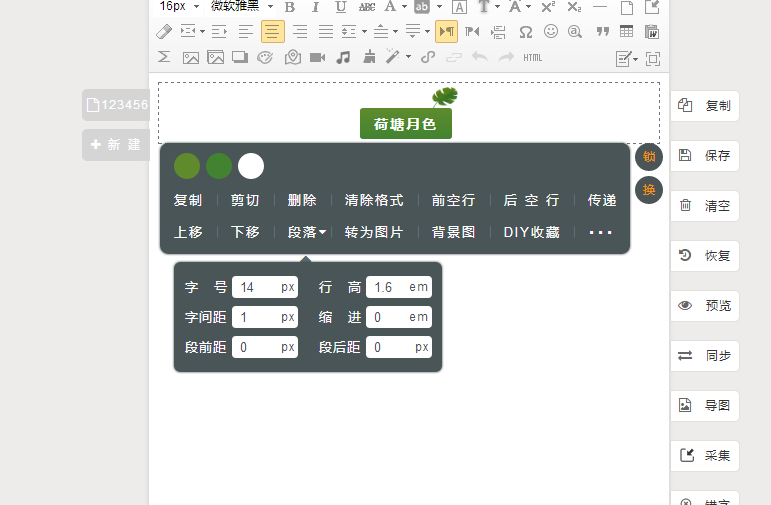
Task: Undo the last edit
Action: click(x=480, y=57)
